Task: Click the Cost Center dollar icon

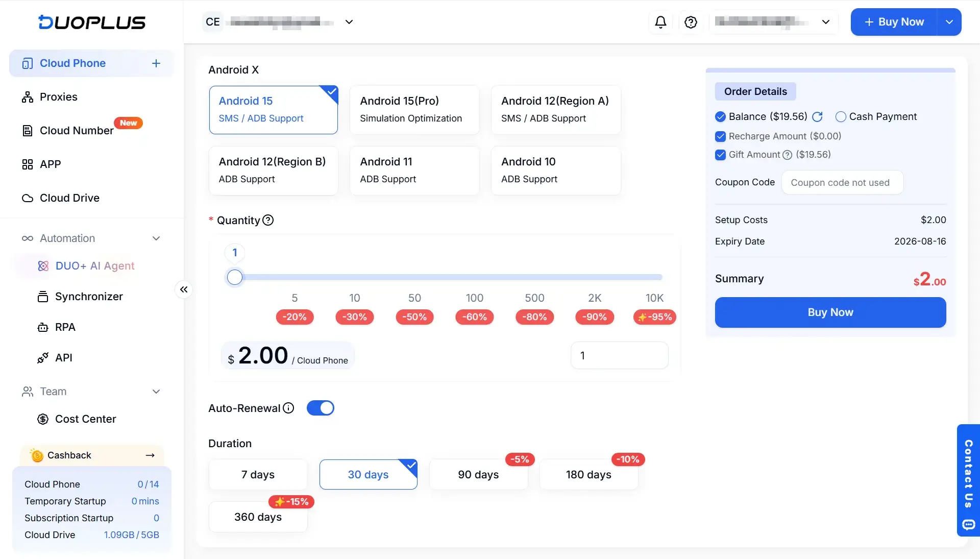Action: coord(43,419)
